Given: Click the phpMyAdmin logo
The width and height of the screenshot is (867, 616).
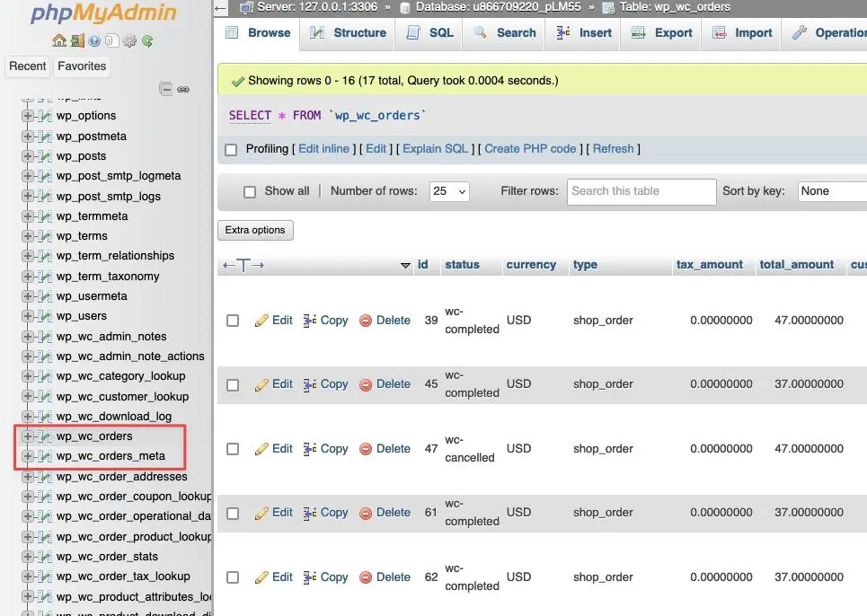Looking at the screenshot, I should tap(103, 13).
